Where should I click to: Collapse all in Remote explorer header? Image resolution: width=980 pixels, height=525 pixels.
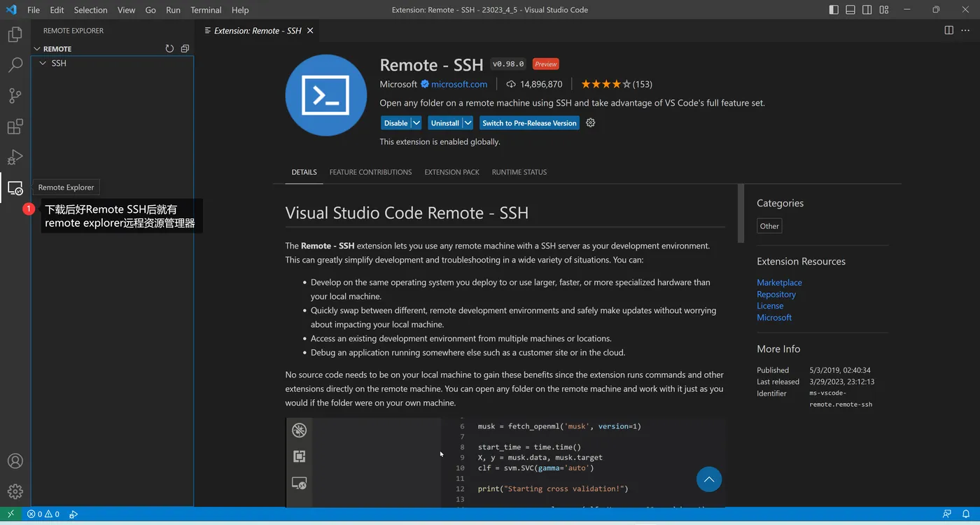185,49
